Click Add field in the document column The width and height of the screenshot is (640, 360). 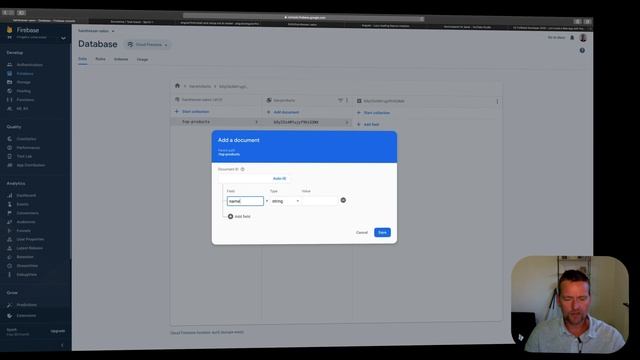point(368,124)
